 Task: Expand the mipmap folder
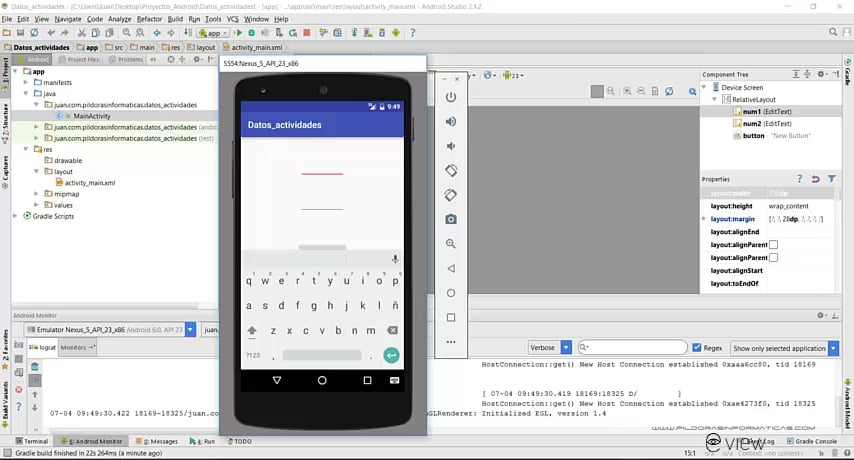point(36,194)
